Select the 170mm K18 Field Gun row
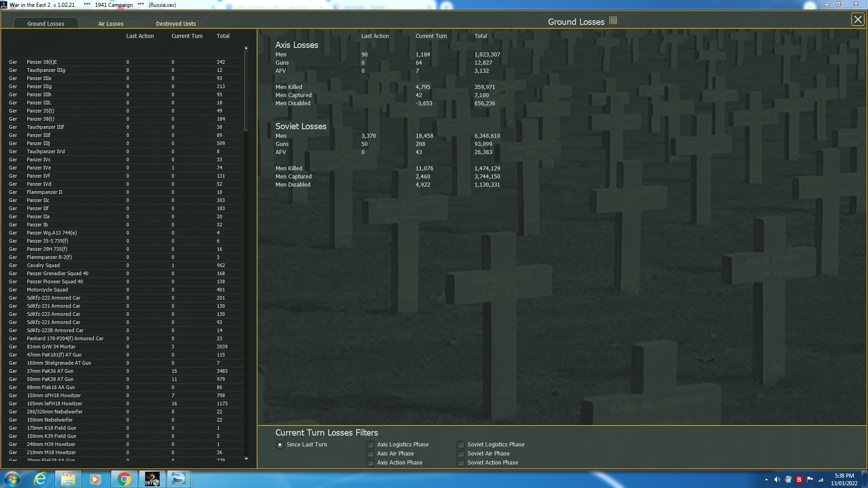The width and height of the screenshot is (868, 488). tap(126, 428)
